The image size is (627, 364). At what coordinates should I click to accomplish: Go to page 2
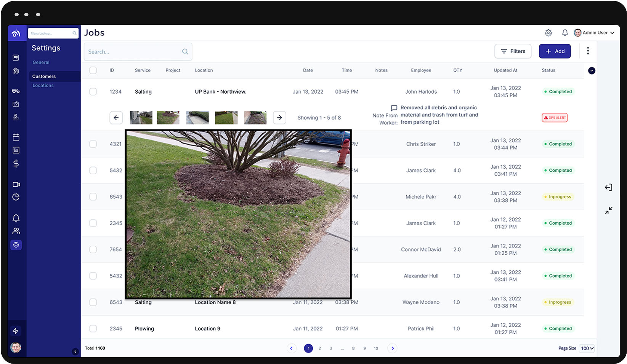320,348
